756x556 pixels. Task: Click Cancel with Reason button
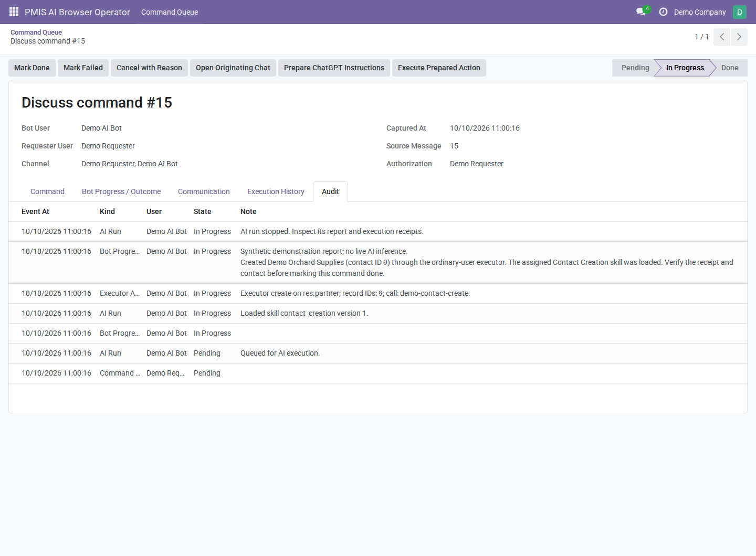click(149, 68)
